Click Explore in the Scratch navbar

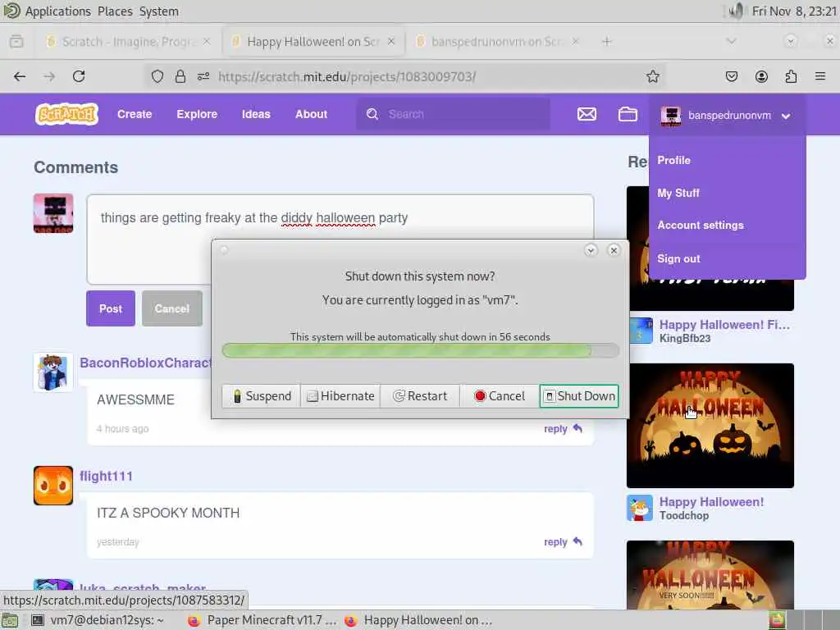point(197,114)
